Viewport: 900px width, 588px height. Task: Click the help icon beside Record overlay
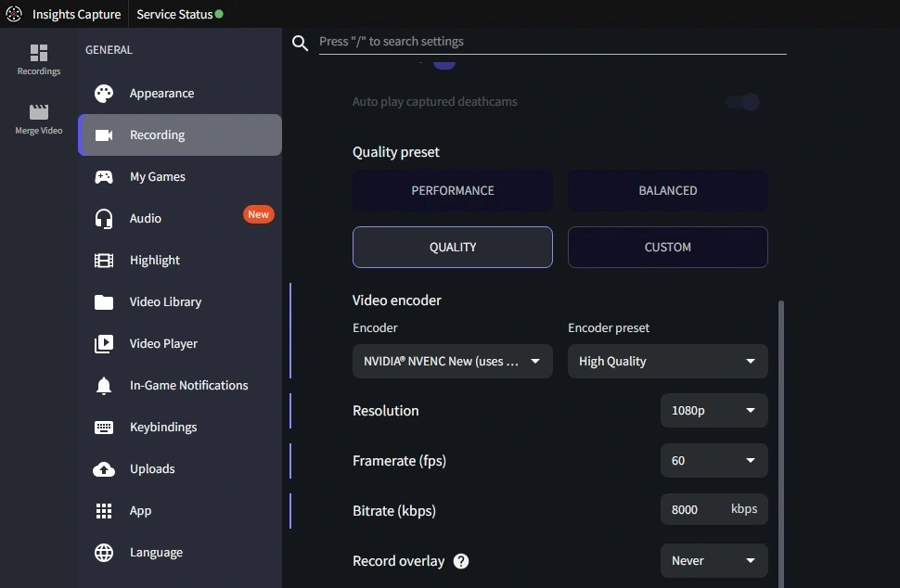(x=461, y=560)
